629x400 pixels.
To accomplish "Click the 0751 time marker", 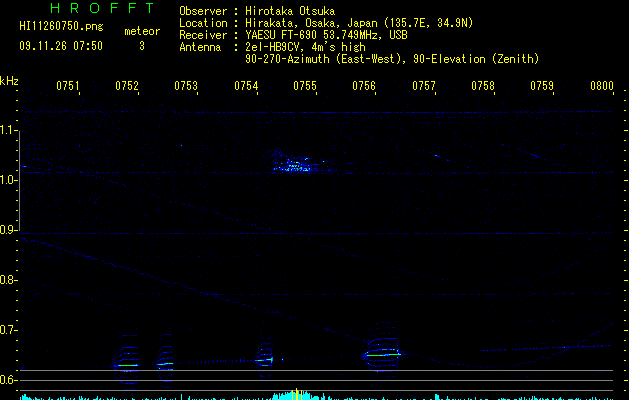I will (x=68, y=85).
